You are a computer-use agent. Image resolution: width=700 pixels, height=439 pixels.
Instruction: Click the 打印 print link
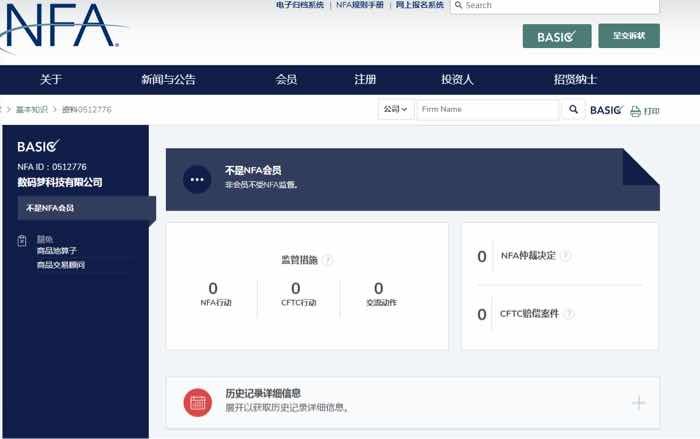[651, 111]
